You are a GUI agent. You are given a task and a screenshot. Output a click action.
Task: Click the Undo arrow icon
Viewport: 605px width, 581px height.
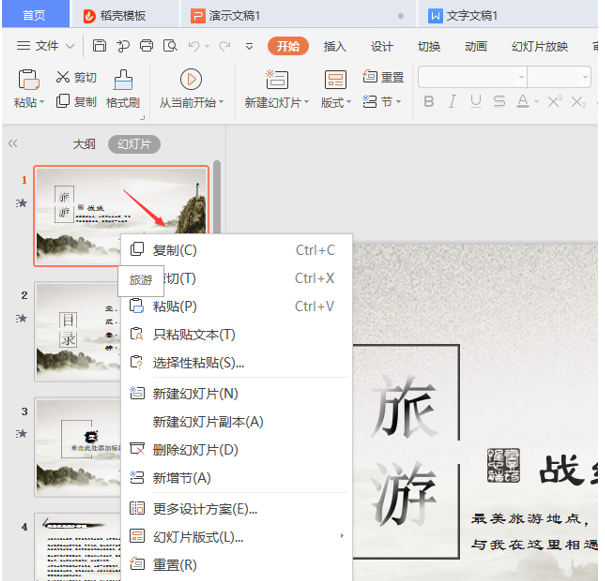coord(194,46)
